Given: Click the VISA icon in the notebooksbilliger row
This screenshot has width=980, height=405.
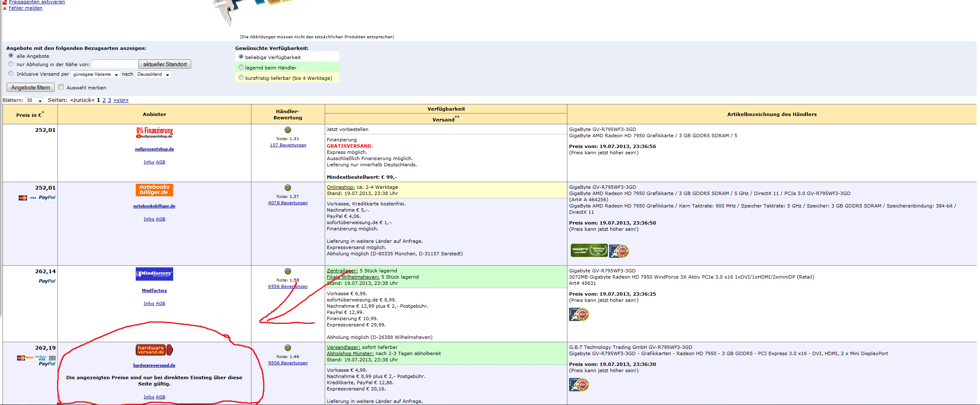Looking at the screenshot, I should point(33,198).
